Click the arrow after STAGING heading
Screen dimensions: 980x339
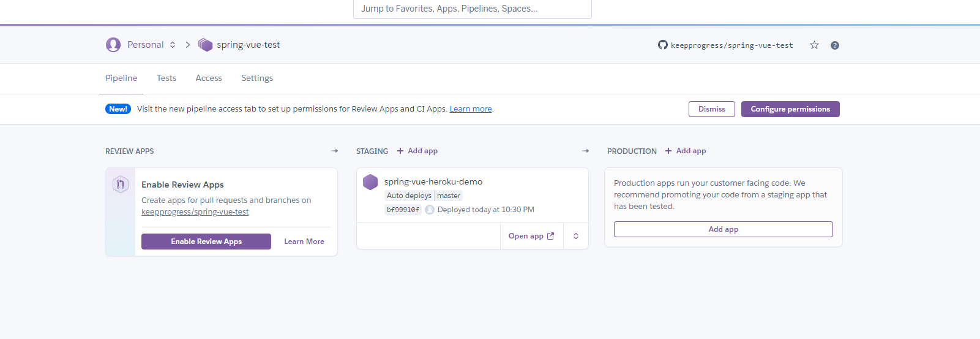585,151
